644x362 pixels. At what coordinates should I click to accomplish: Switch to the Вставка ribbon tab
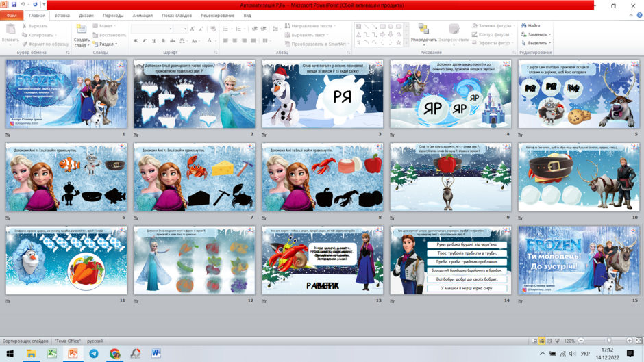pyautogui.click(x=62, y=16)
